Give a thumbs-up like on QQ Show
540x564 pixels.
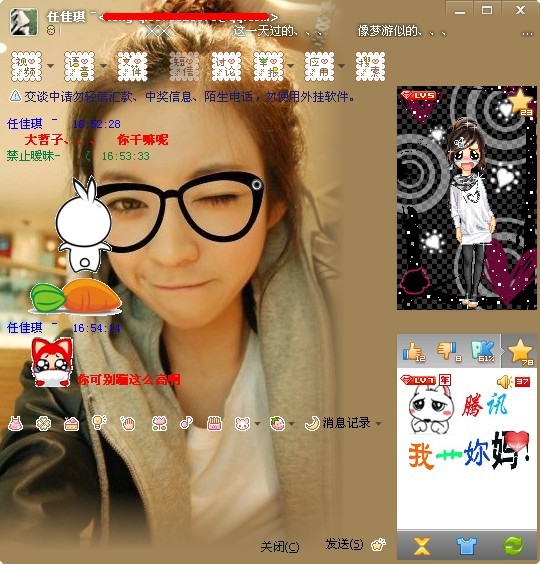[414, 352]
